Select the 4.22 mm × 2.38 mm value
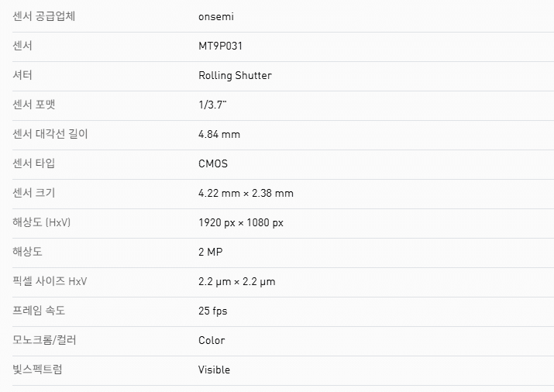 [246, 193]
